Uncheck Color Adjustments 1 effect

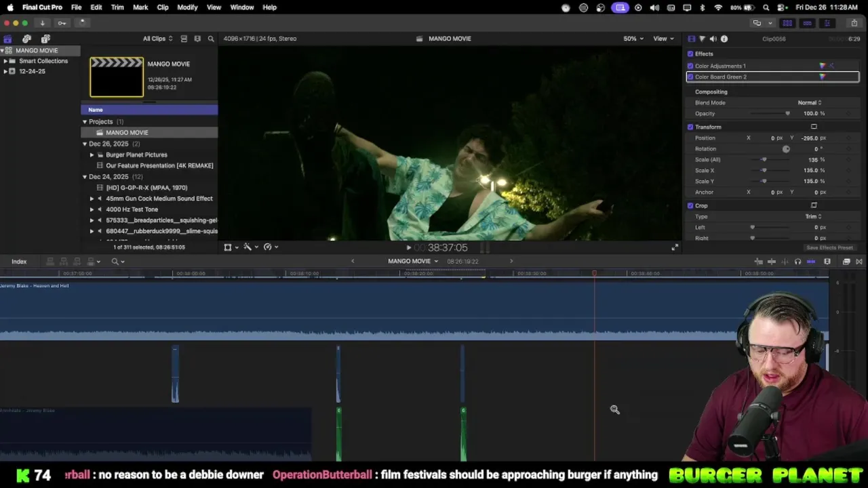690,66
